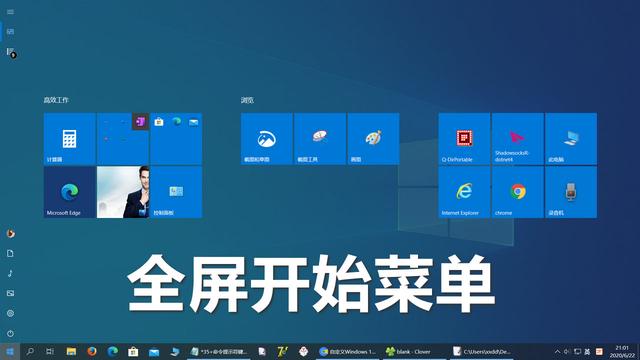Launch Firefox from the taskbar
Screen dimensions: 640x360
92,351
